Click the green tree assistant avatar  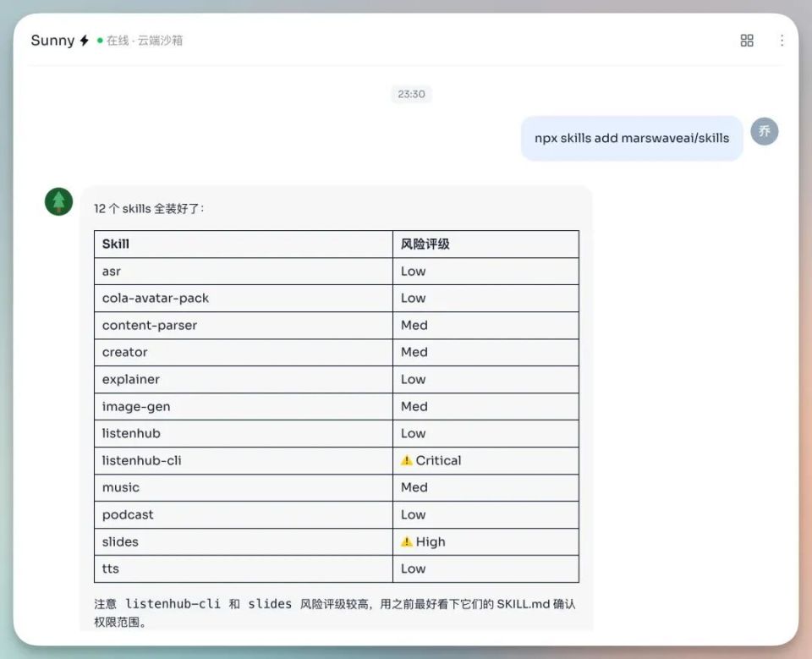58,201
